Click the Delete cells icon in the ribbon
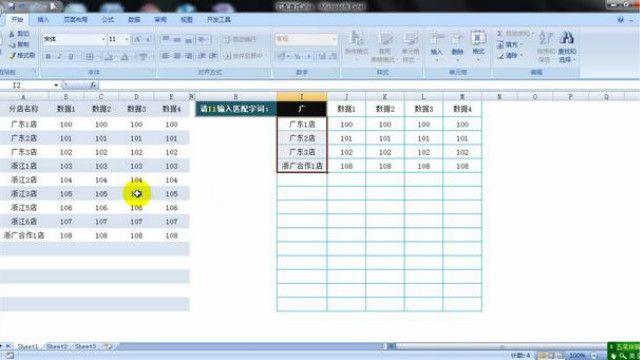 pyautogui.click(x=457, y=39)
